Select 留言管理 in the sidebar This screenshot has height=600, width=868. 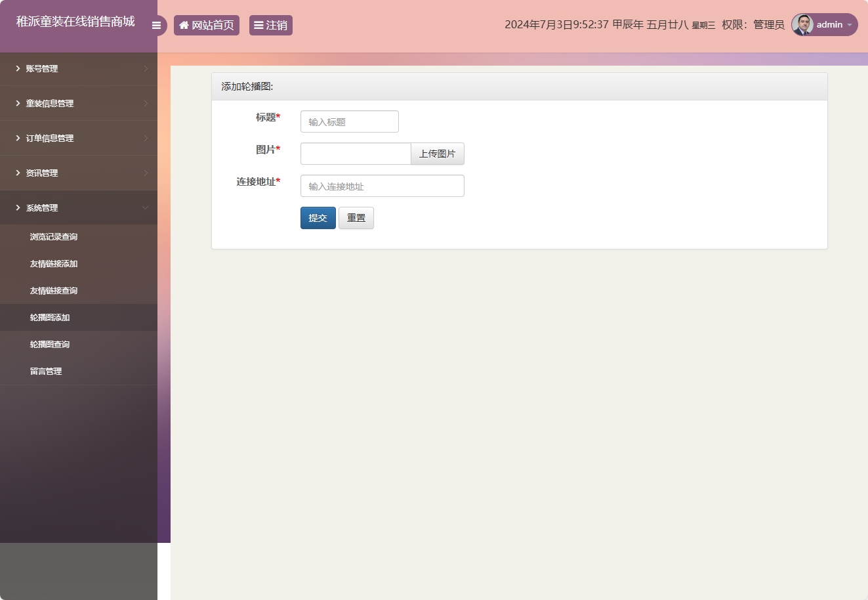point(45,371)
